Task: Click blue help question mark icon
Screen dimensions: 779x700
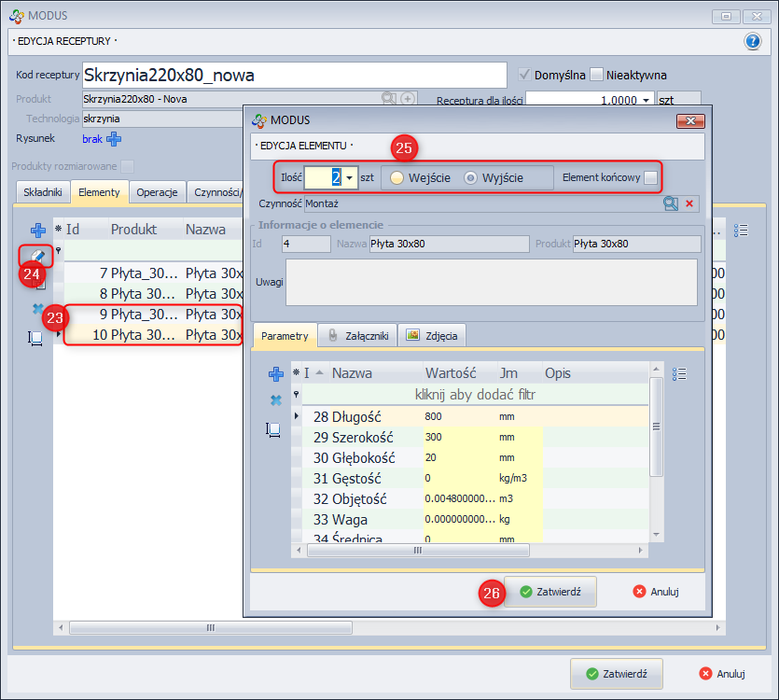Action: coord(753,41)
